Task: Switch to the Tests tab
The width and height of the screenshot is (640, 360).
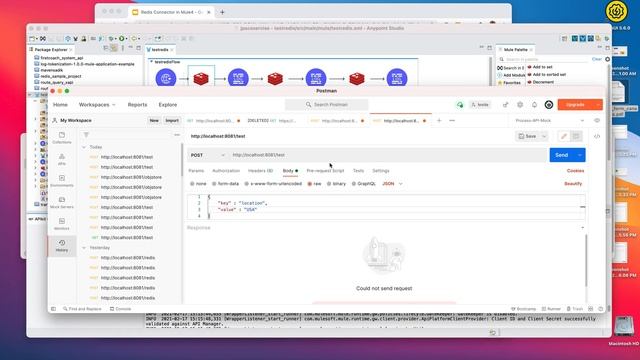Action: pos(358,171)
